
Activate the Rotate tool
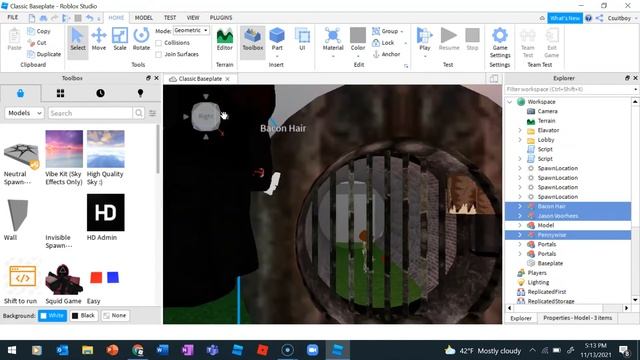coord(141,40)
